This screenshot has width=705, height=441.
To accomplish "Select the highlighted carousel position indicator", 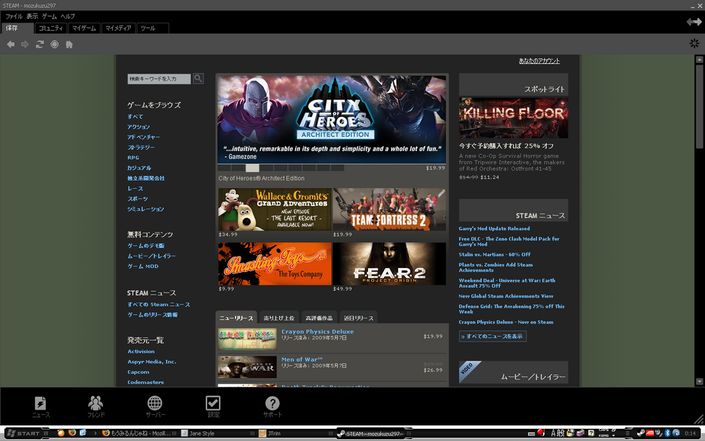I will pyautogui.click(x=252, y=168).
